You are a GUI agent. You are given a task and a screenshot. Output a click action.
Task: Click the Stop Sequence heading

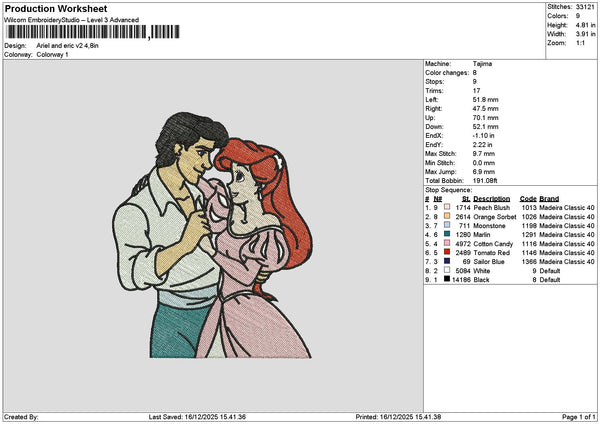pyautogui.click(x=448, y=190)
